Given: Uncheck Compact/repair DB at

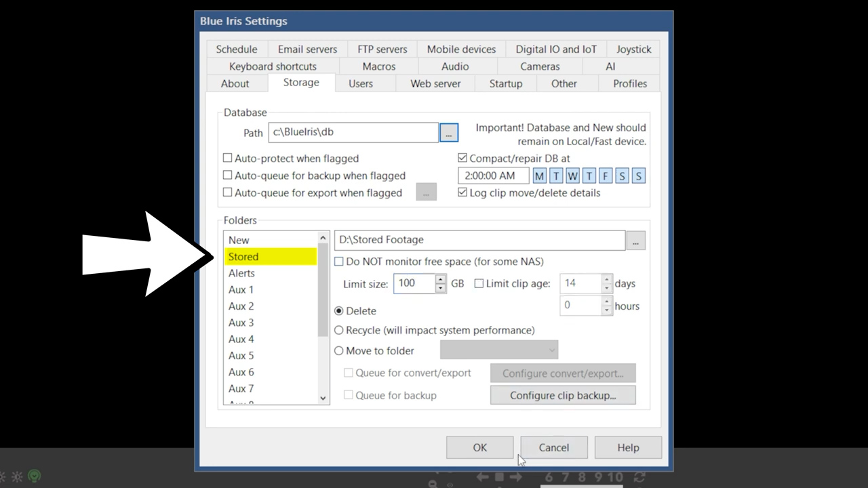Looking at the screenshot, I should pos(462,158).
